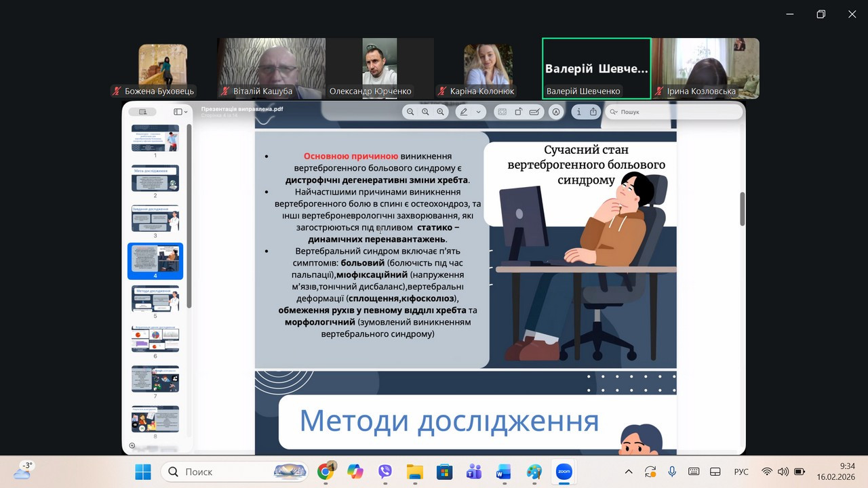Open page 7 thumbnail
Screen dimensions: 868x488
155,379
